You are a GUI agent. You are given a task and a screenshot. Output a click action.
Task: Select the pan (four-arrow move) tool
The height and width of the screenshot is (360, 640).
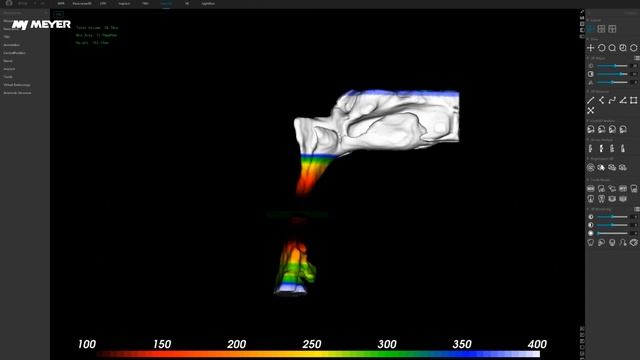click(591, 48)
